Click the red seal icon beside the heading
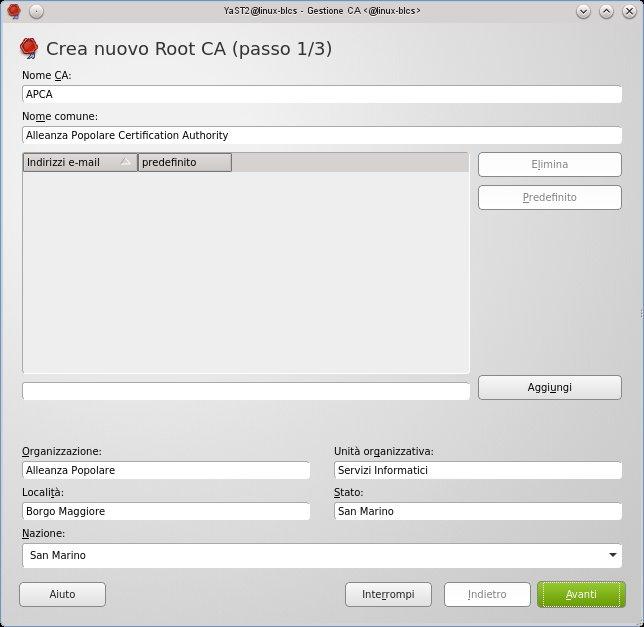 point(29,48)
